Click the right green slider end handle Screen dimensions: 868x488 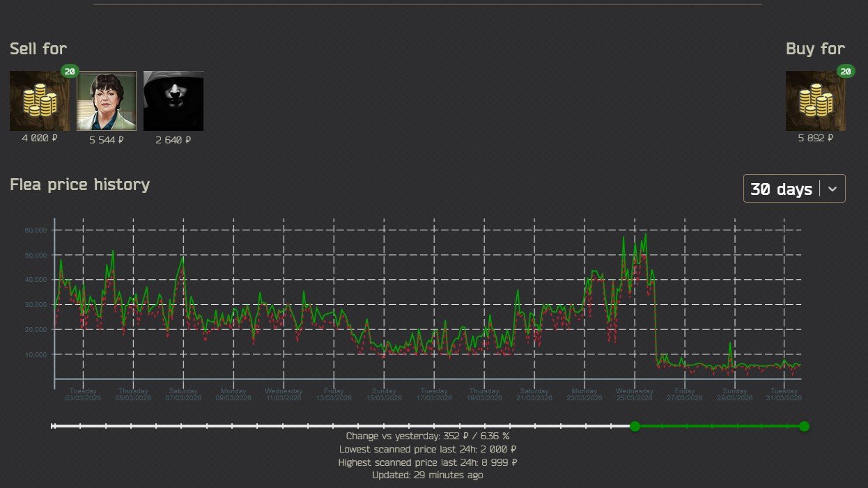(x=805, y=426)
